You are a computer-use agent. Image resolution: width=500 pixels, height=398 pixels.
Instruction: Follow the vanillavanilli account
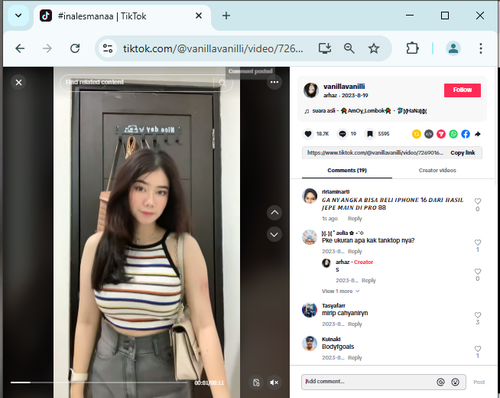[462, 90]
